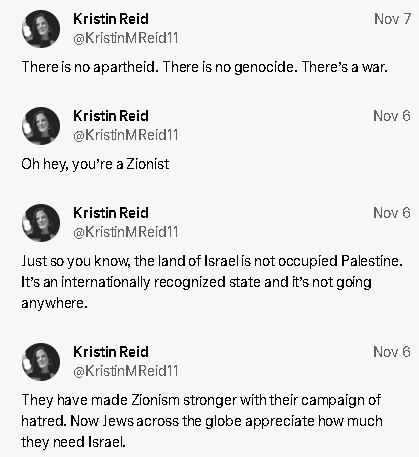Image resolution: width=419 pixels, height=457 pixels.
Task: Click Kristin Reid name on Nov 7 tweet
Action: tap(111, 19)
